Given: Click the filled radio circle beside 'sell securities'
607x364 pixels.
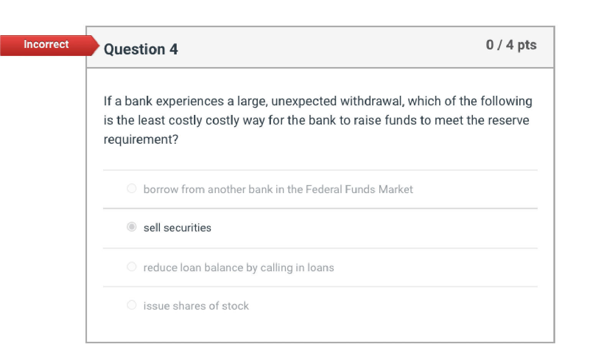Looking at the screenshot, I should coord(132,227).
